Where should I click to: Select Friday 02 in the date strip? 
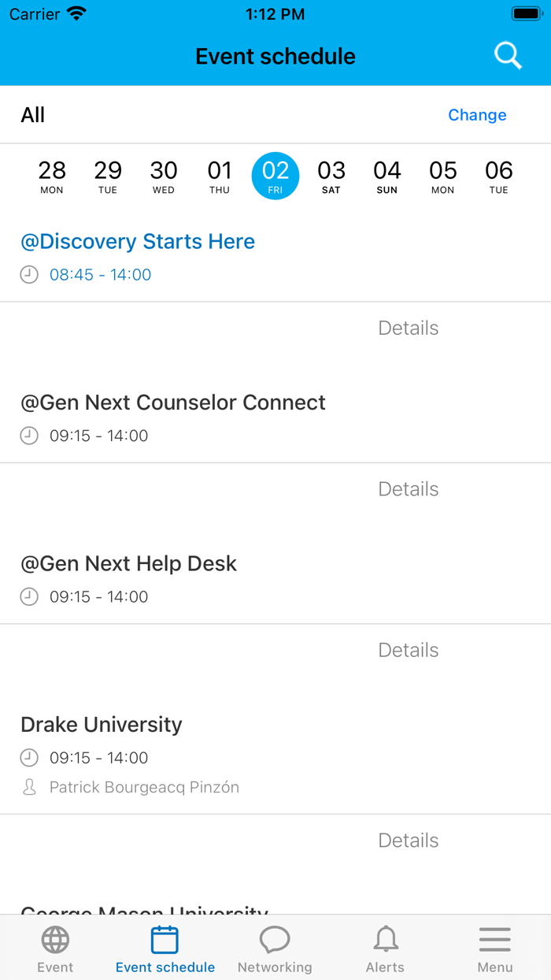275,176
